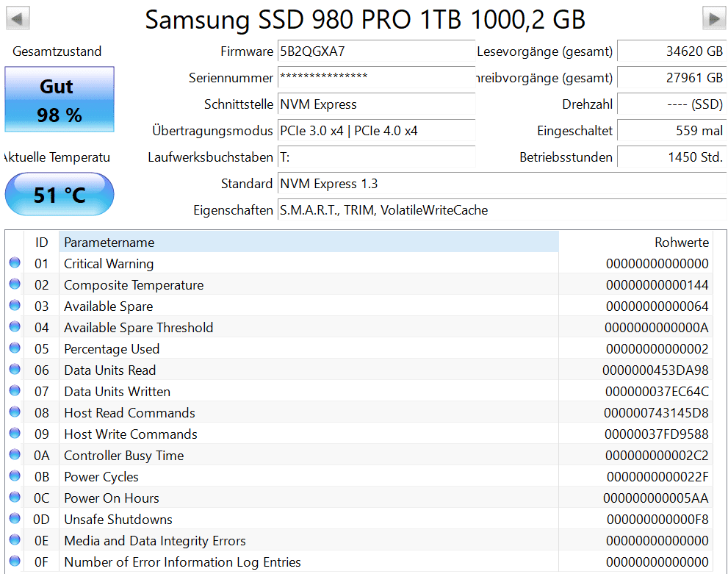Click the Samsung SSD 980 PRO 1TB title
Viewport: 728px width, 574px height.
coord(365,20)
